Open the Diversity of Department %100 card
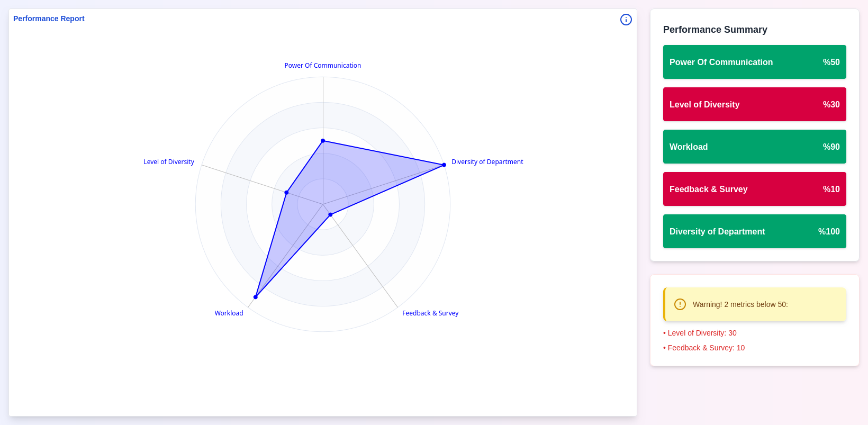The width and height of the screenshot is (868, 425). [754, 231]
